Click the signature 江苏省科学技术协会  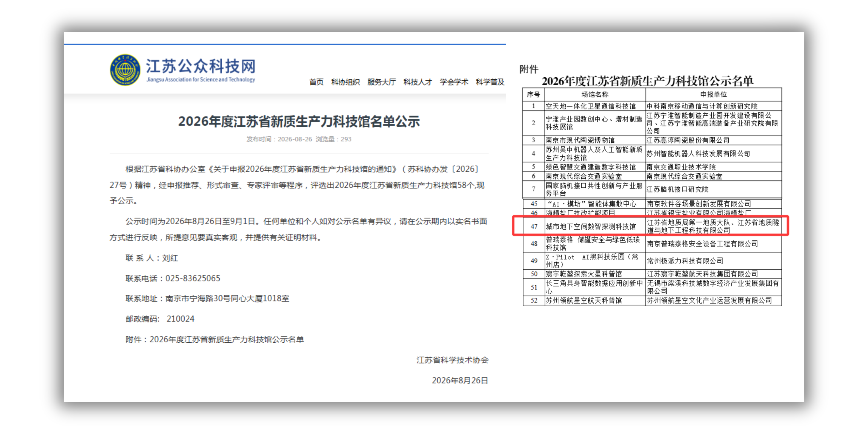point(452,360)
